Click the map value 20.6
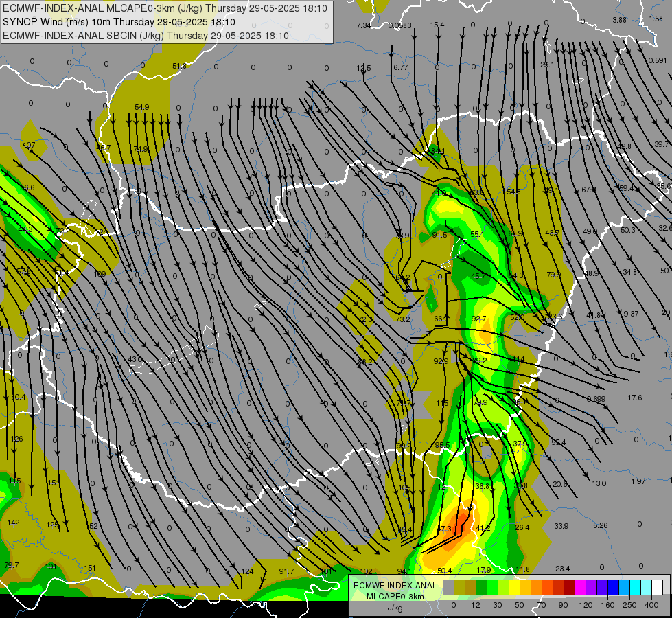 (559, 484)
